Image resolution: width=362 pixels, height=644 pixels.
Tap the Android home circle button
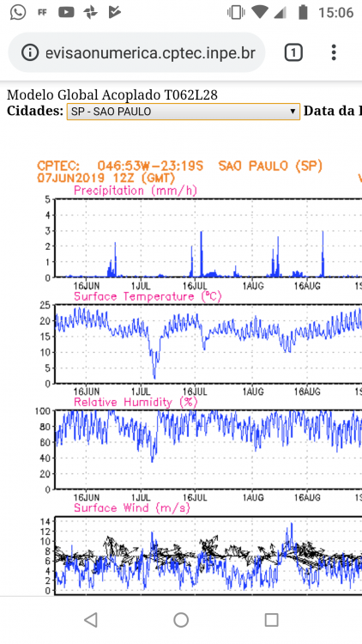[181, 619]
